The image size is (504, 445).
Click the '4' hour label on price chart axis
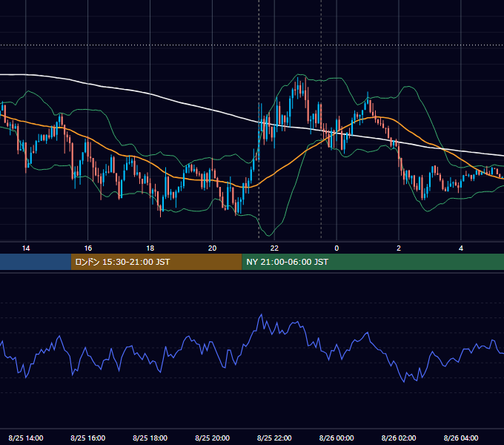(x=461, y=248)
